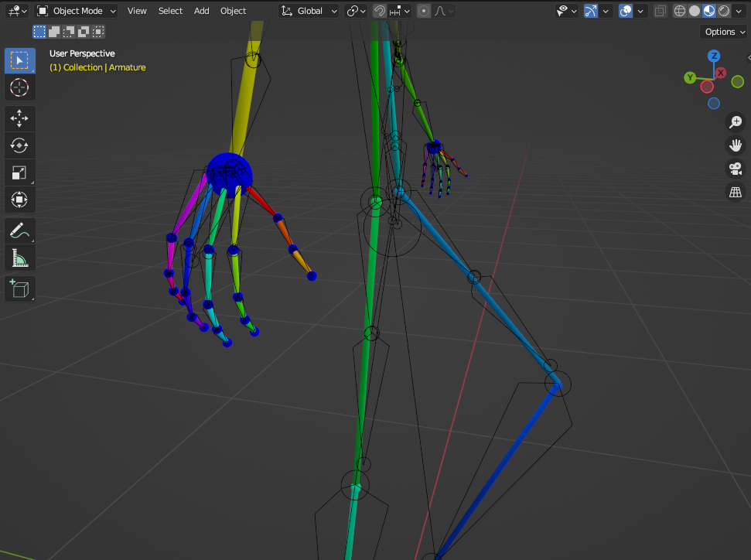Open the Object menu
Screen dimensions: 751x560
pyautogui.click(x=233, y=11)
